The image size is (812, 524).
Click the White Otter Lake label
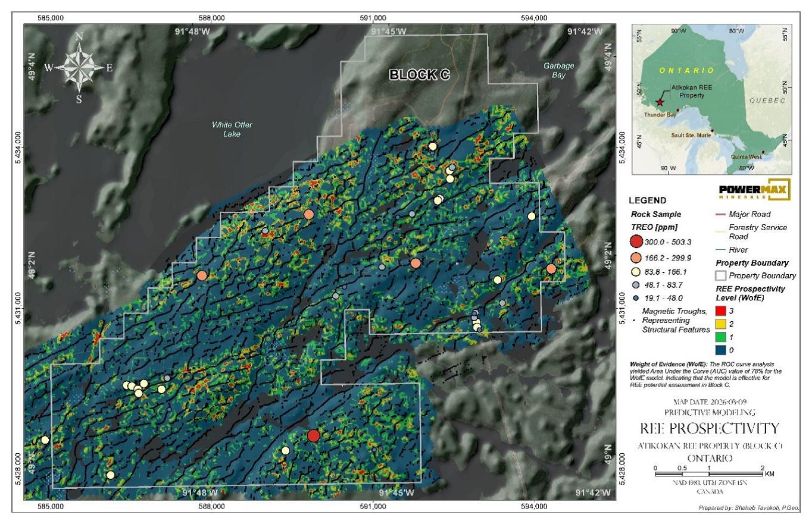click(229, 129)
